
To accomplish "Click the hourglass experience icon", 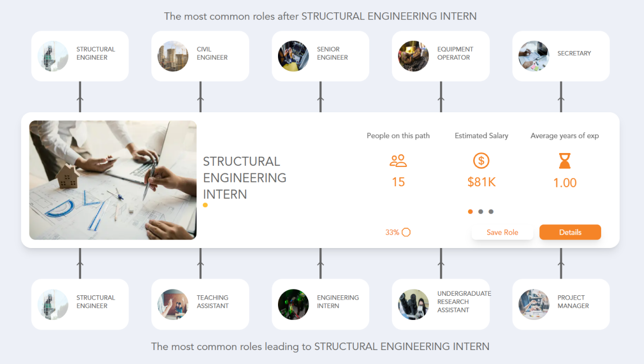I will coord(564,161).
